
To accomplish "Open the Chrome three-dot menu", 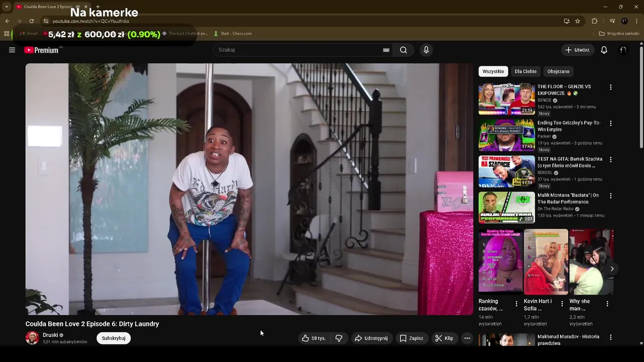I will (x=636, y=21).
